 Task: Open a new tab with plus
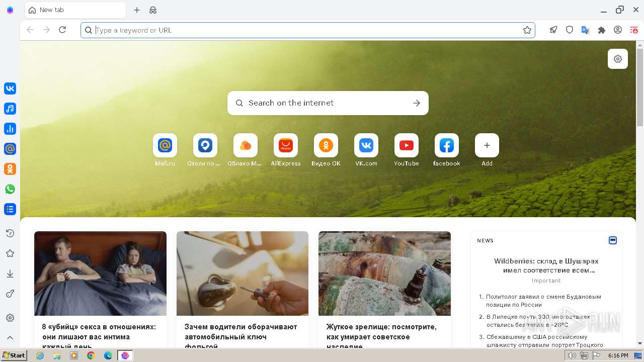(x=137, y=10)
